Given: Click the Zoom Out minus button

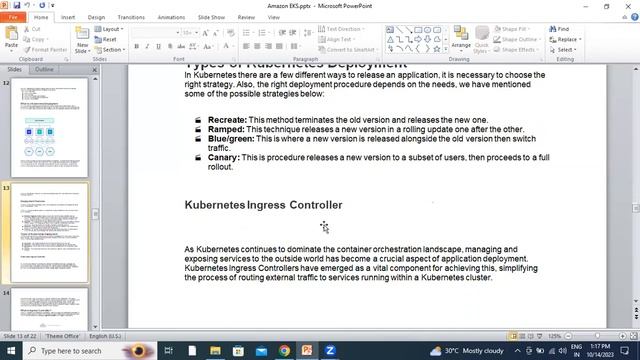Looking at the screenshot, I should click(x=568, y=336).
